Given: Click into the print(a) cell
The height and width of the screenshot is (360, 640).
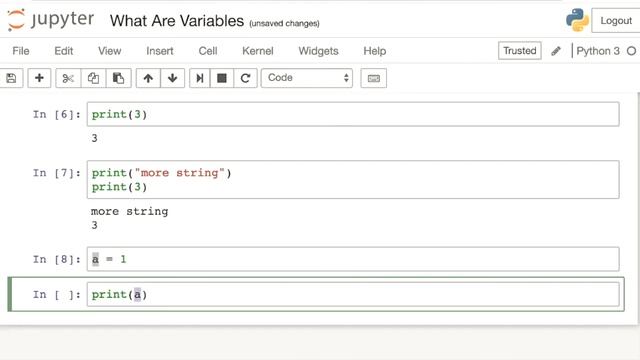Looking at the screenshot, I should coord(353,294).
